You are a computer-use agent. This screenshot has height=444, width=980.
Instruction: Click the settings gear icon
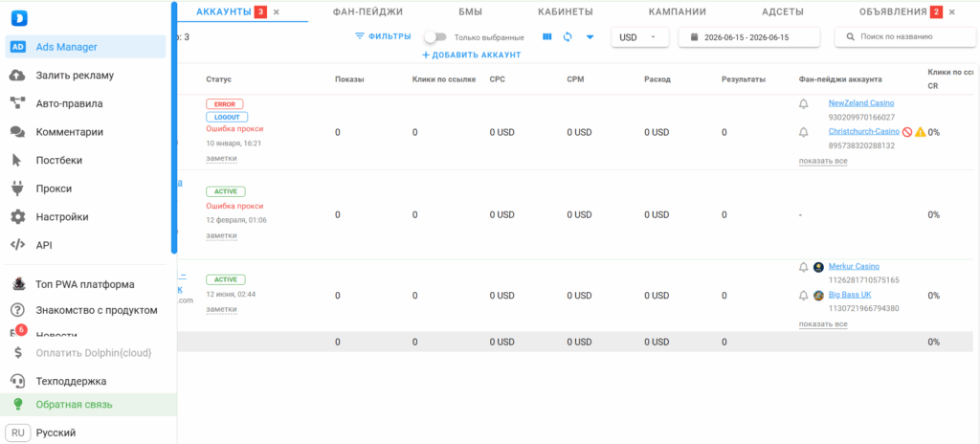point(17,217)
